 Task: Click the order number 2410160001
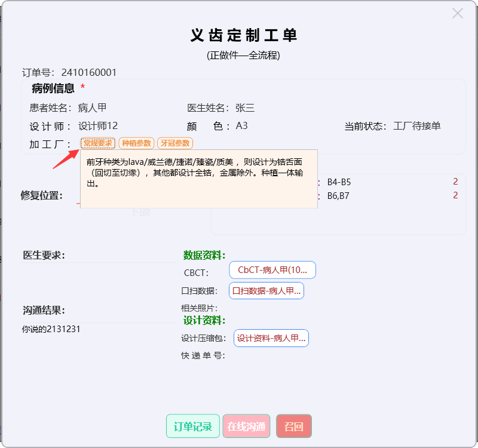tap(88, 73)
